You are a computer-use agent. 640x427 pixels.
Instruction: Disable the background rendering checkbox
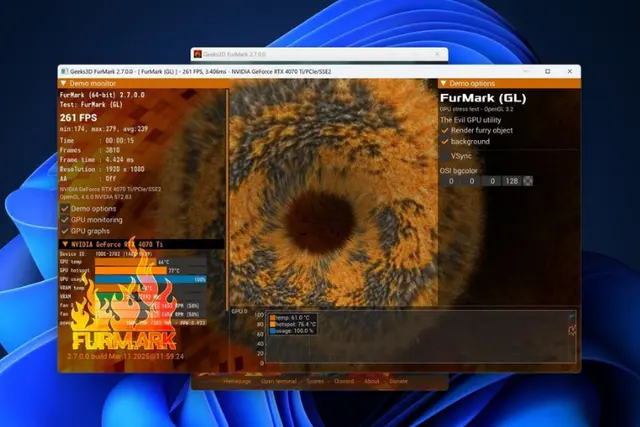point(445,142)
